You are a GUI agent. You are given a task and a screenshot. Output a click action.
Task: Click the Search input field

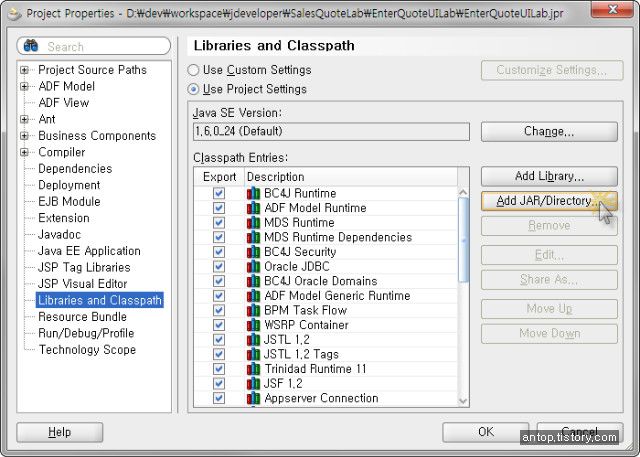point(94,46)
